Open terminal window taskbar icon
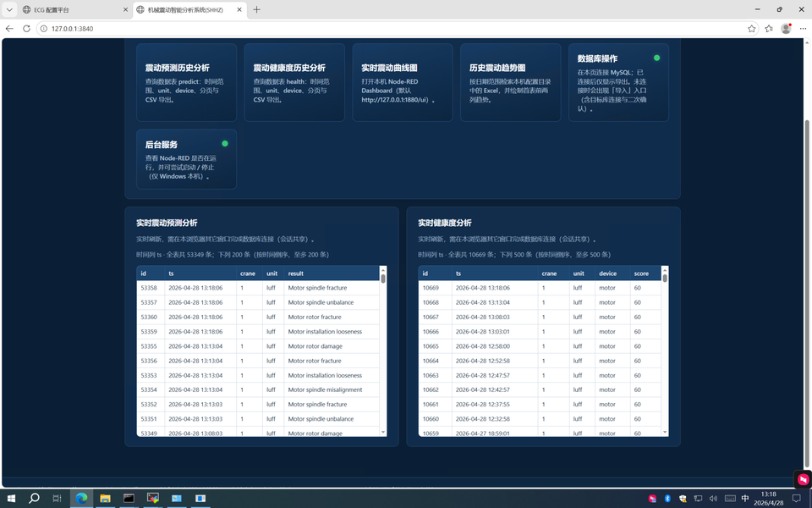812x508 pixels. click(x=129, y=498)
